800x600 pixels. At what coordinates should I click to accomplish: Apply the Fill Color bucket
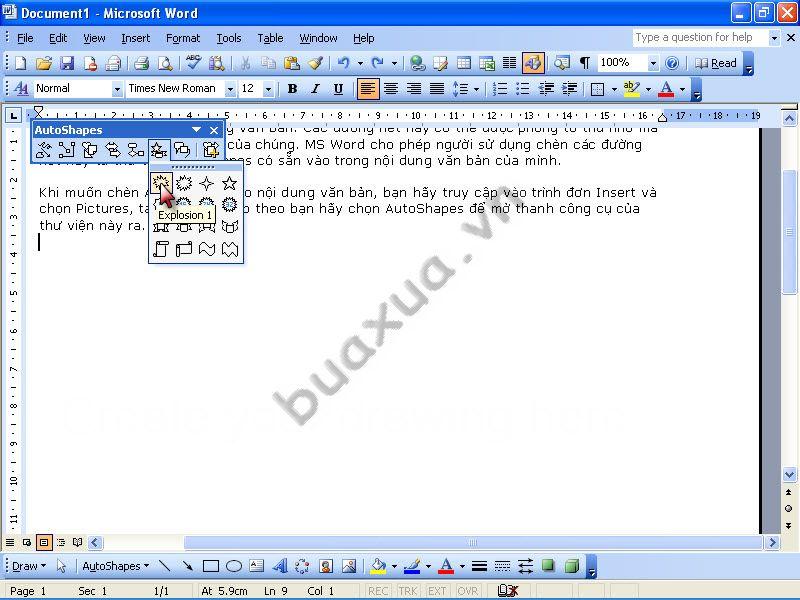click(379, 566)
